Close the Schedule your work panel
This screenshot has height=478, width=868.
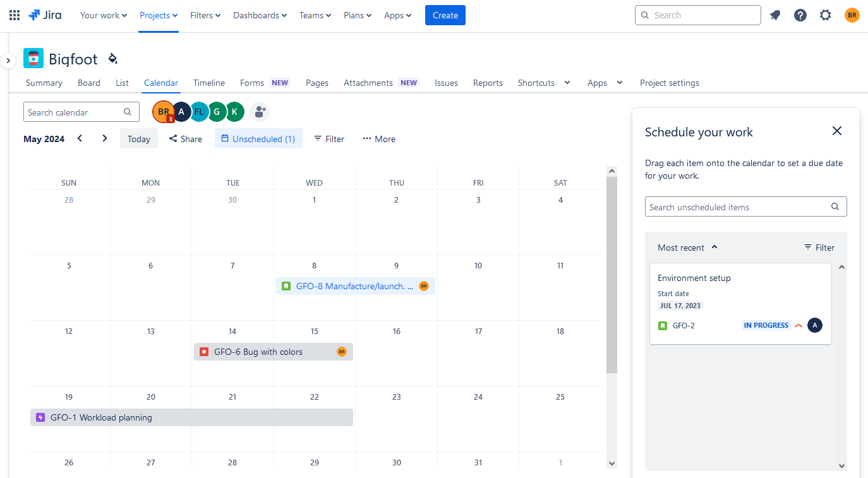(837, 131)
